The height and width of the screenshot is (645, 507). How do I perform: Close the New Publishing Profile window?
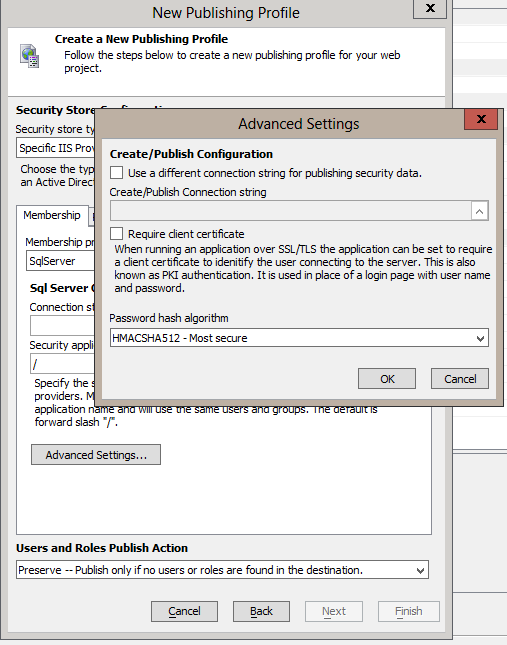tap(430, 8)
